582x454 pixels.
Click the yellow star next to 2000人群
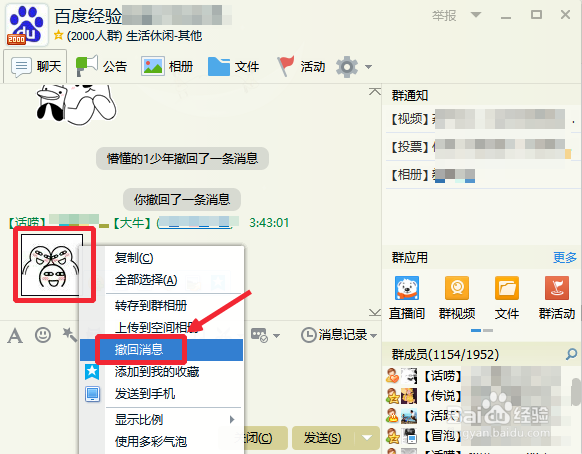coord(58,36)
